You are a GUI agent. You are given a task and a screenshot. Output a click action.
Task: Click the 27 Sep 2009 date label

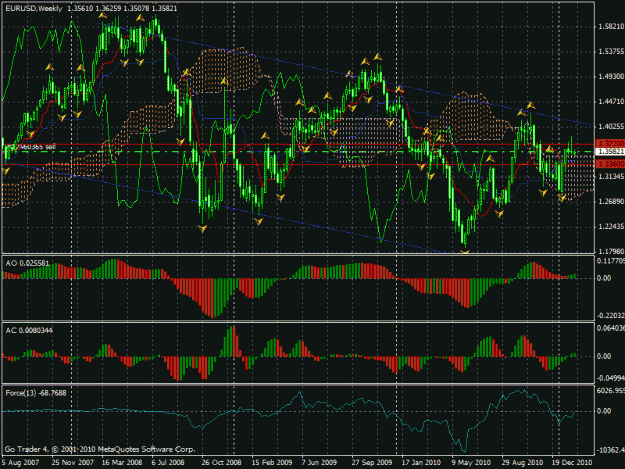pos(371,463)
